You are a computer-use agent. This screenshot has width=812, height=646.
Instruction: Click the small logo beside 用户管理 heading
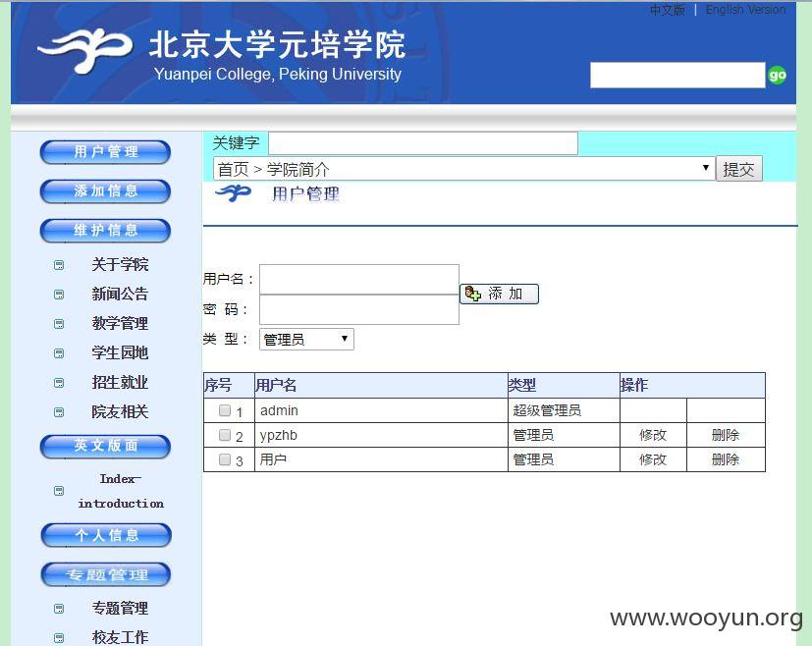click(x=234, y=193)
